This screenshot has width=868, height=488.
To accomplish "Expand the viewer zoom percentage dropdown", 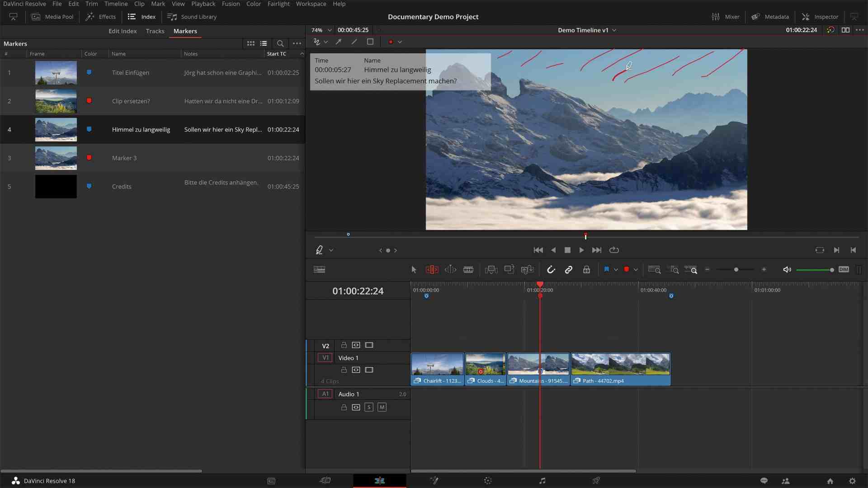I will coord(330,30).
